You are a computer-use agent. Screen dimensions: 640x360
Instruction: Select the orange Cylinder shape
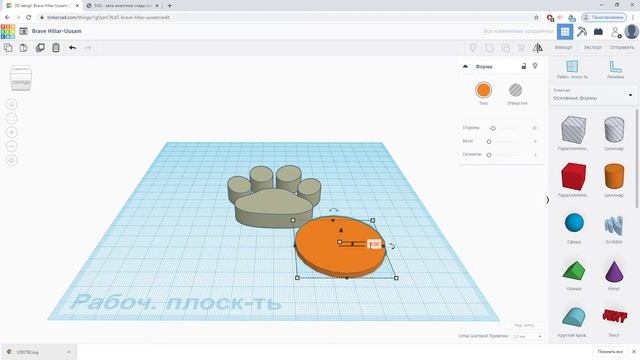click(x=614, y=176)
